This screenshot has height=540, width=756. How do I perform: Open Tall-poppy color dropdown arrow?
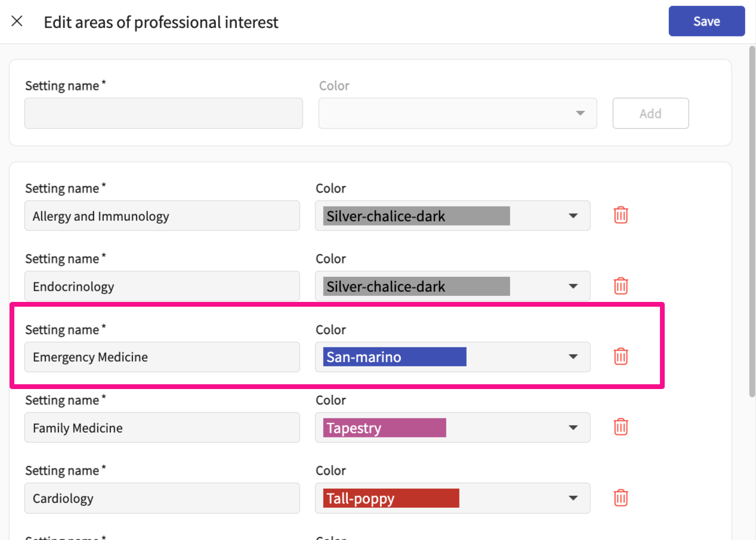tap(573, 498)
